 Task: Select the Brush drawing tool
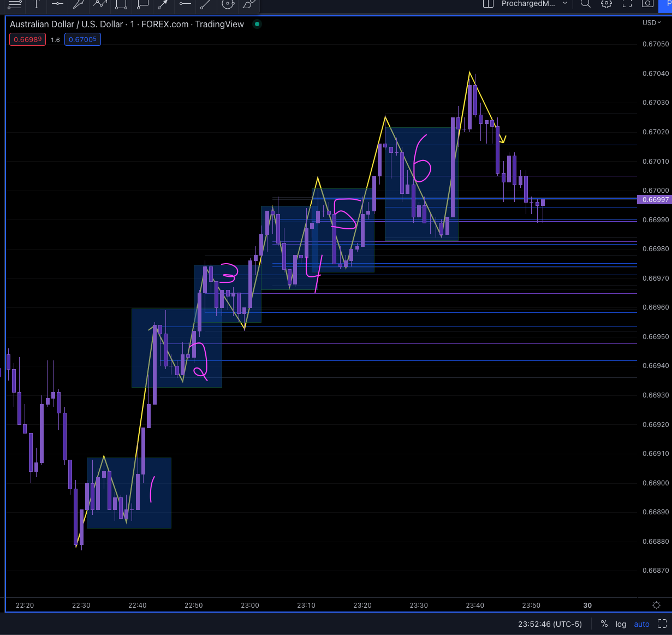(x=248, y=5)
